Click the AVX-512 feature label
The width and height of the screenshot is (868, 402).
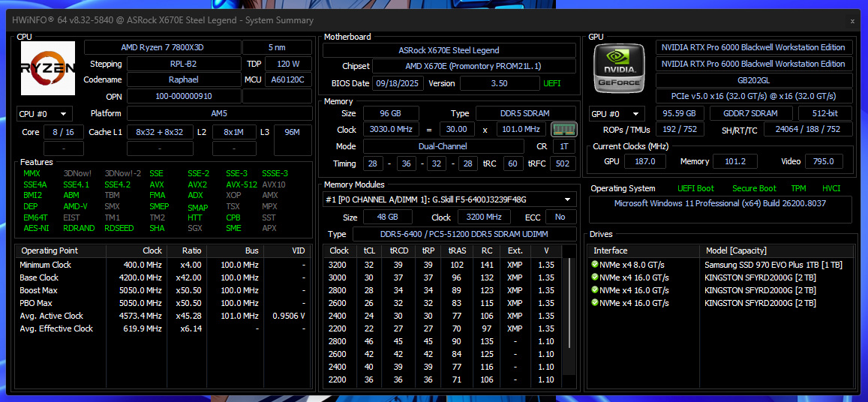[x=242, y=184]
